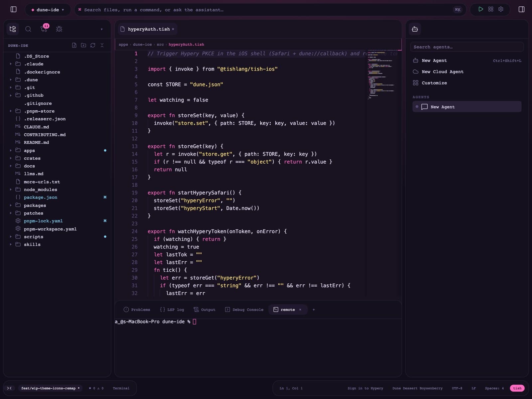Viewport: 532px width, 399px height.
Task: Toggle the remote connection indicator in status bar
Action: pyautogui.click(x=9, y=388)
